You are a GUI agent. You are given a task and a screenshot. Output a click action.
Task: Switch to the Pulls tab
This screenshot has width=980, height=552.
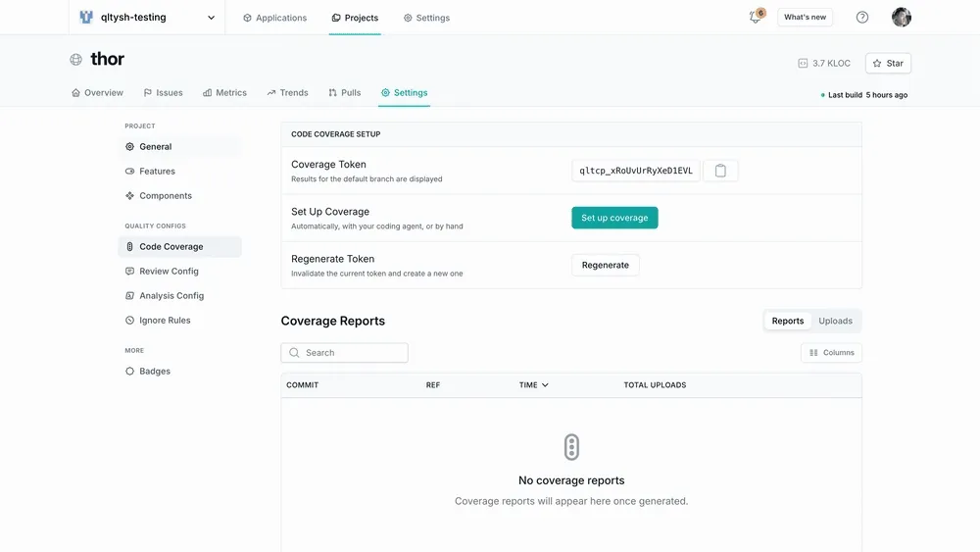click(344, 92)
